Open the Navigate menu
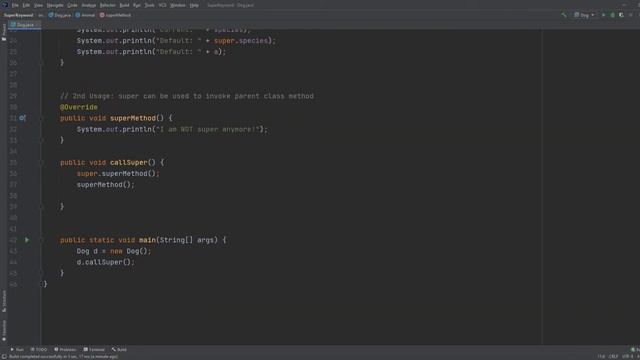 point(55,5)
